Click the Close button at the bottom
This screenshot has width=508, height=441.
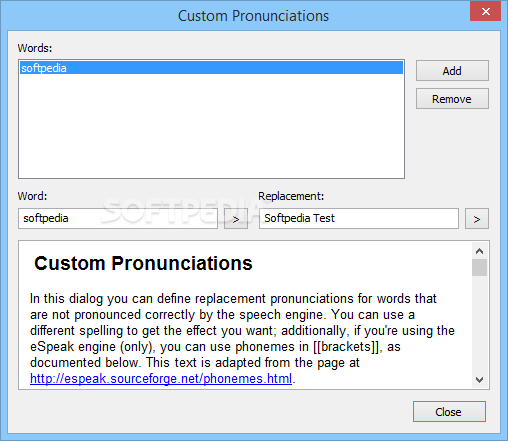click(x=449, y=412)
